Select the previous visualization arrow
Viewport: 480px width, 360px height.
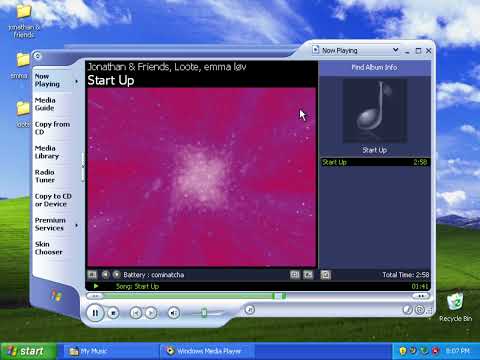click(105, 275)
